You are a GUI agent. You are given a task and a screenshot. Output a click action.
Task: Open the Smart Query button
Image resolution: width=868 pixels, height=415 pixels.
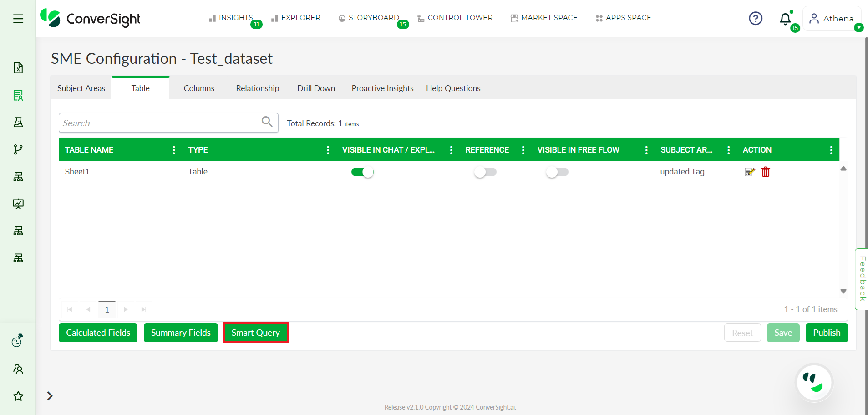256,333
